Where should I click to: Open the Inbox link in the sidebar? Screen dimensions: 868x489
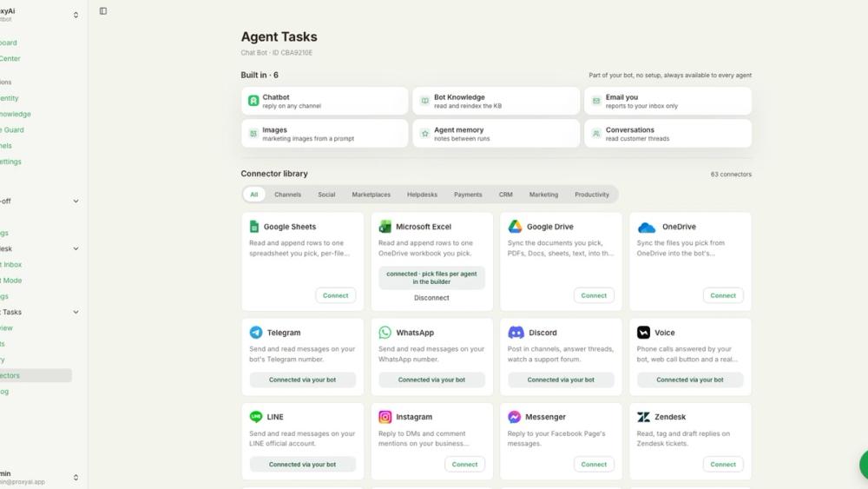tap(11, 265)
